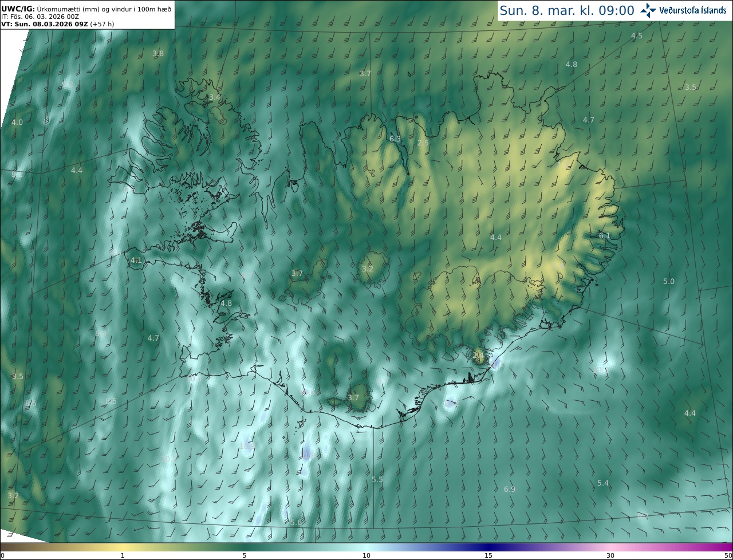Click the 5.6 value on the map
This screenshot has height=560, width=733.
coord(296,522)
